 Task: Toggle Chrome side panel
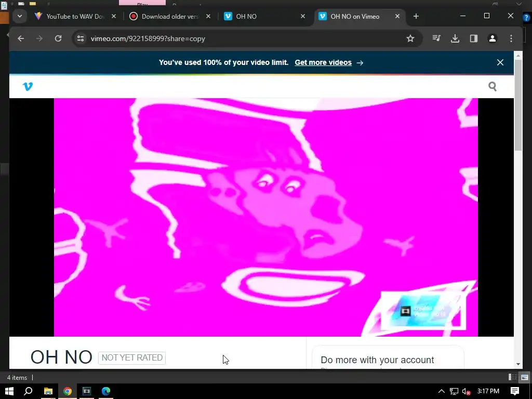coord(474,38)
